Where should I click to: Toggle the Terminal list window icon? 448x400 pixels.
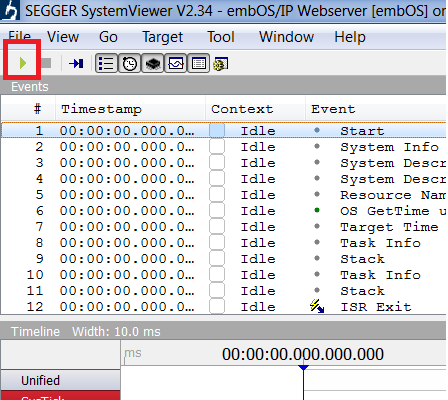199,63
